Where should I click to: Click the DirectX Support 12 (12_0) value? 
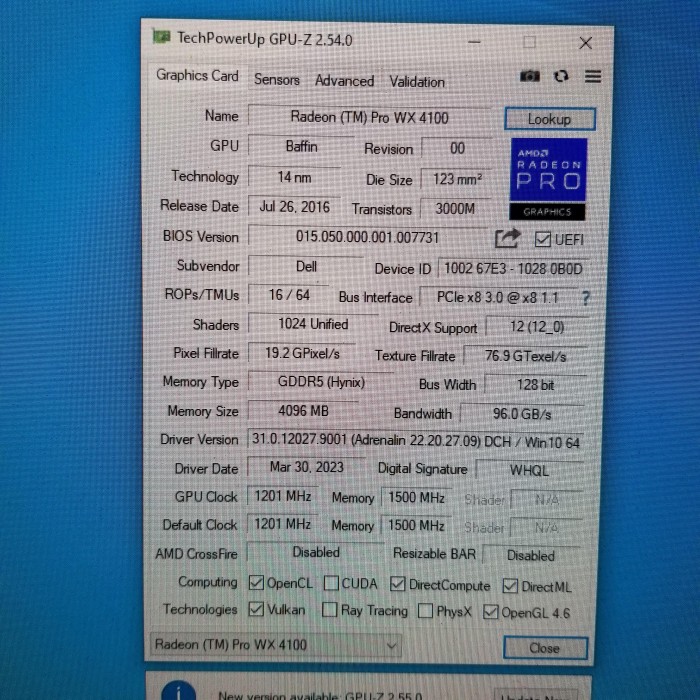pyautogui.click(x=537, y=327)
